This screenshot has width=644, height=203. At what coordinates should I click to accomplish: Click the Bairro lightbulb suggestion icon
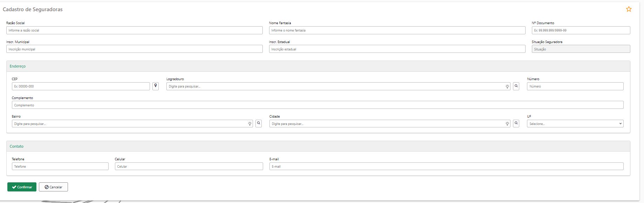250,124
